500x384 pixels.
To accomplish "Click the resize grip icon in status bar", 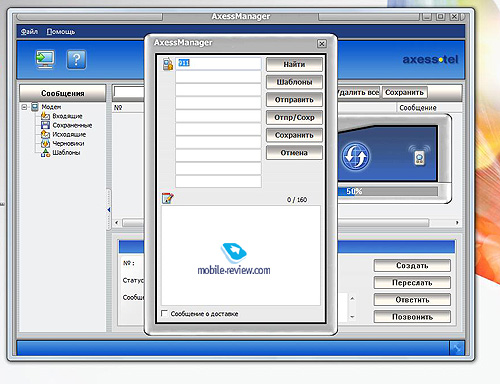I will (456, 348).
